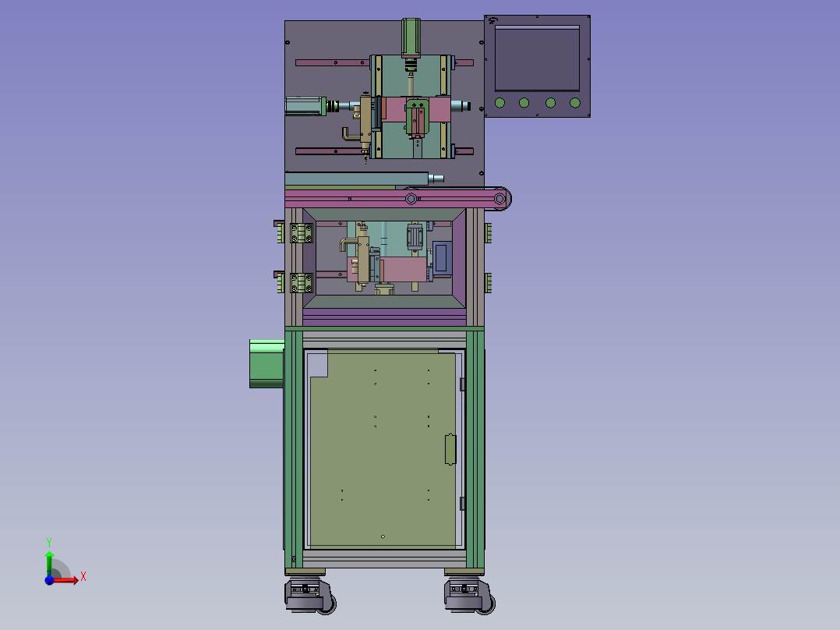Select the right green vertical frame post

[475, 449]
